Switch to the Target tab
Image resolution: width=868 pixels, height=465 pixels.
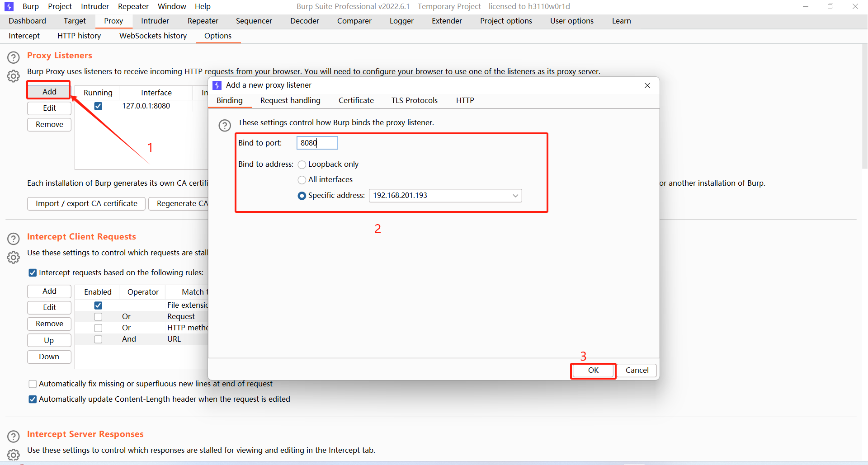tap(75, 21)
